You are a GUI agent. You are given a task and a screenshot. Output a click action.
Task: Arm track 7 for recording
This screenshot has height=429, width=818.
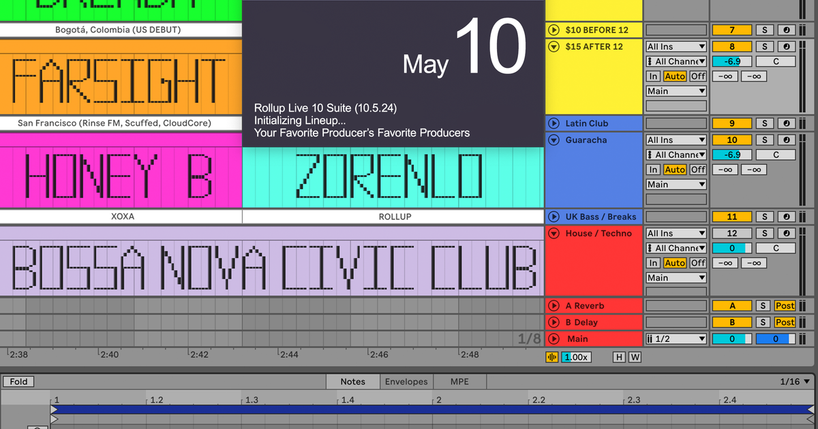pos(787,30)
